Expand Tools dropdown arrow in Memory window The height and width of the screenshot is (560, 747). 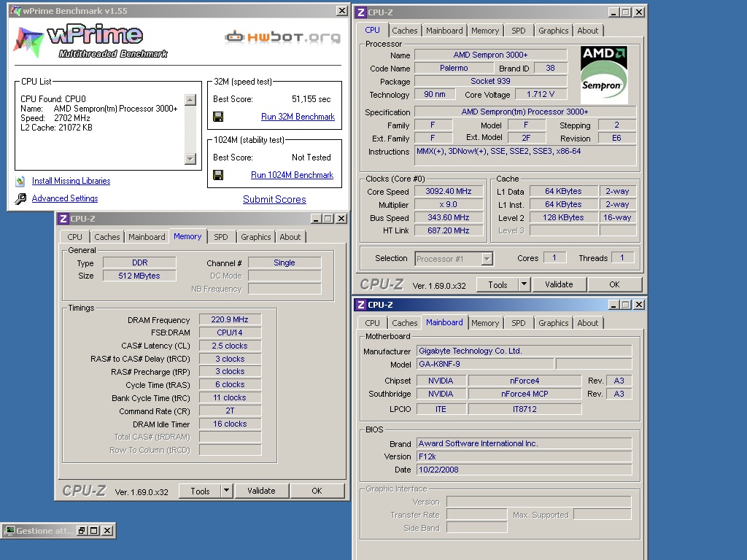226,491
